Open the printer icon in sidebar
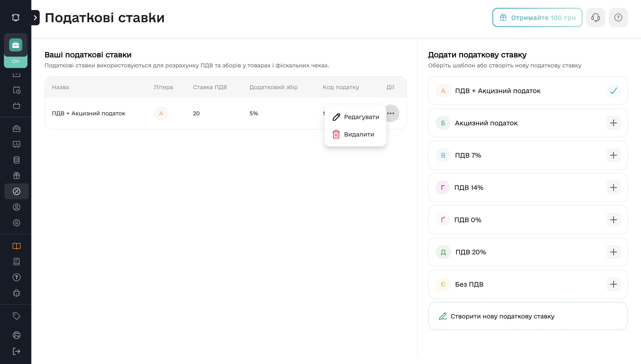641x364 pixels. click(x=17, y=335)
